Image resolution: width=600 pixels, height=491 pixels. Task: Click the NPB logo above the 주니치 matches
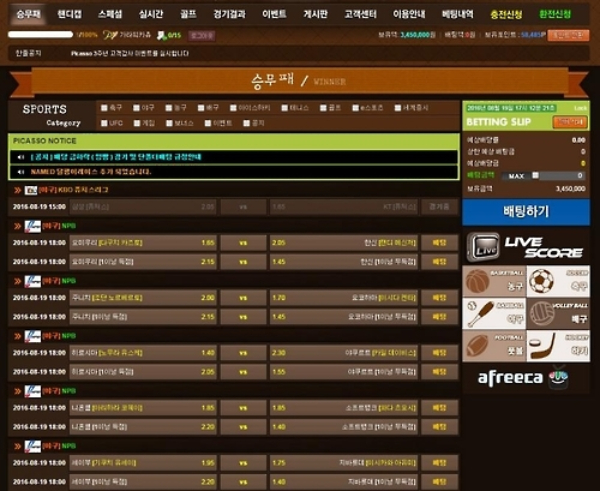tap(33, 282)
